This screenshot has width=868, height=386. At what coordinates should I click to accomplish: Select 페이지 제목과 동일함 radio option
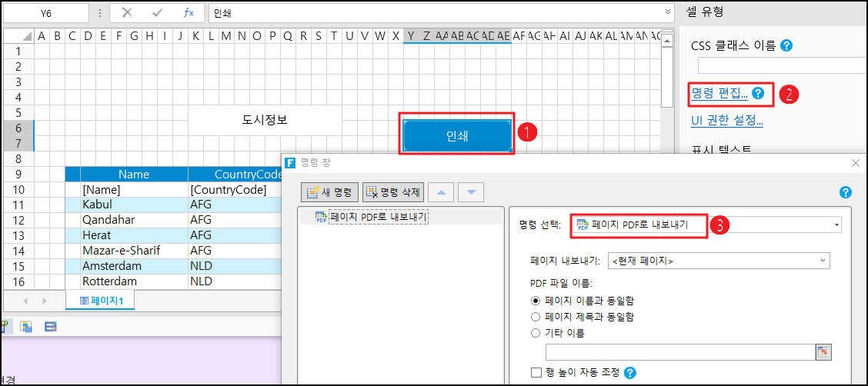coord(536,317)
